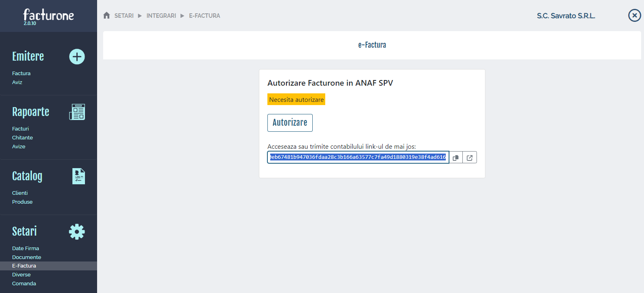
Task: Open SETARI breadcrumb
Action: pos(124,16)
